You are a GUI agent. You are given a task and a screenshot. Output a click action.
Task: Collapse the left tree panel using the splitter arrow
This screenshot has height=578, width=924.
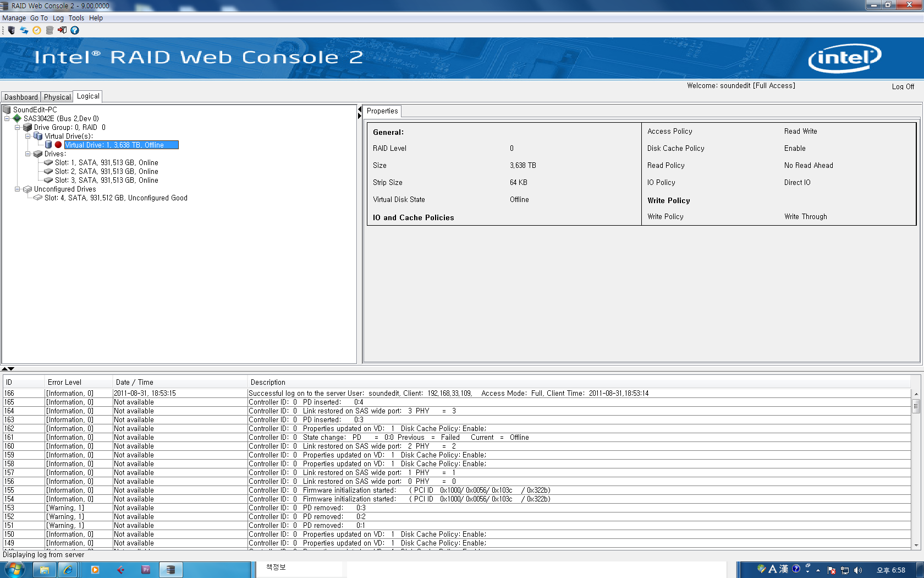point(360,110)
